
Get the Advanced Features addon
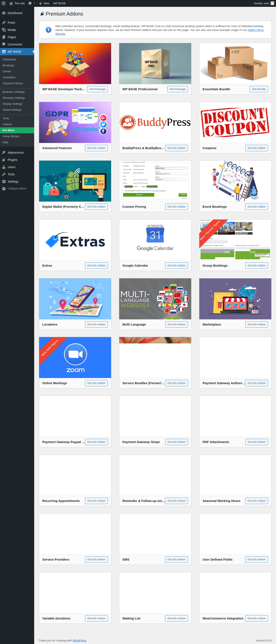pos(96,148)
